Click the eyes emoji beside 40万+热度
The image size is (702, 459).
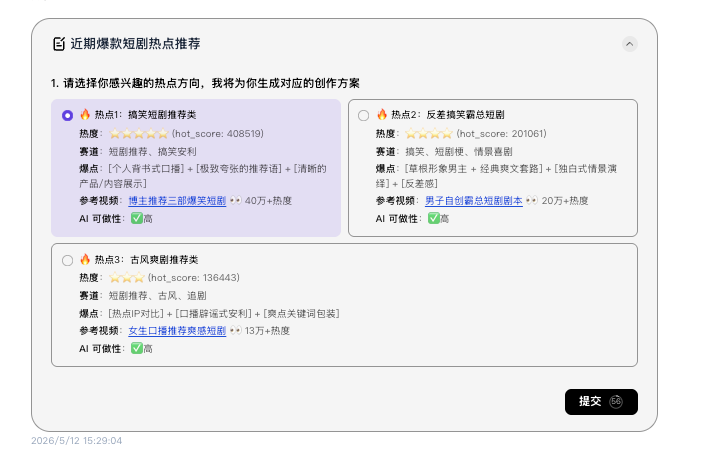(235, 201)
